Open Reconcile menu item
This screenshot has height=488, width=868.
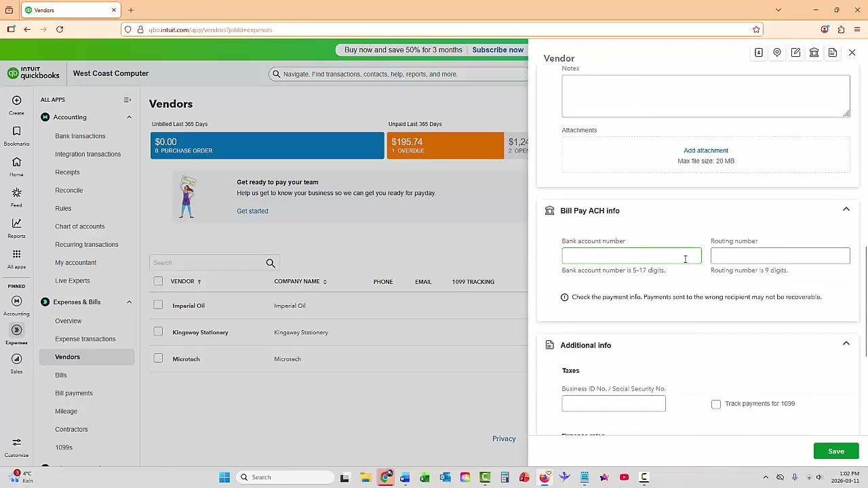(68, 190)
